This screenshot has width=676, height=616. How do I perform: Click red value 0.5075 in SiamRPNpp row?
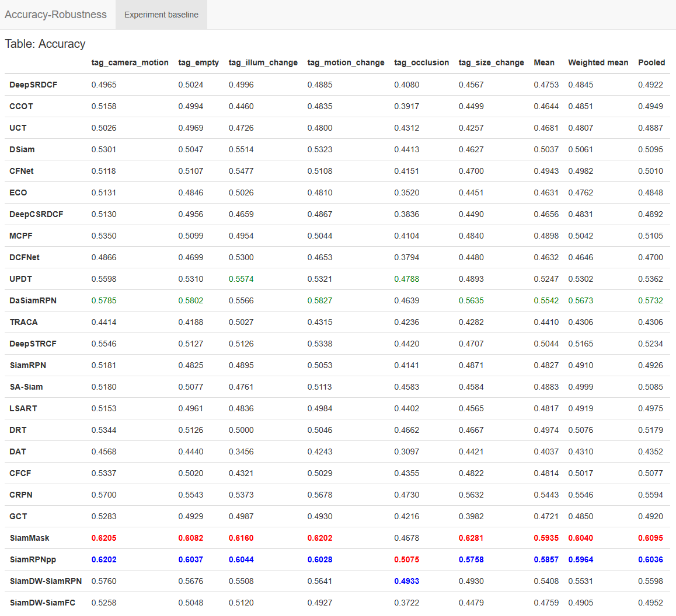[x=406, y=559]
